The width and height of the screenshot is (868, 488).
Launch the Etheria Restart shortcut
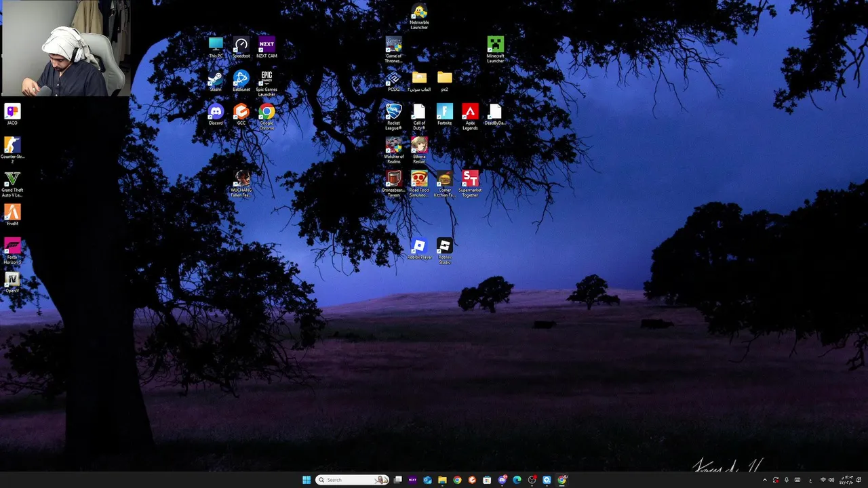click(419, 150)
